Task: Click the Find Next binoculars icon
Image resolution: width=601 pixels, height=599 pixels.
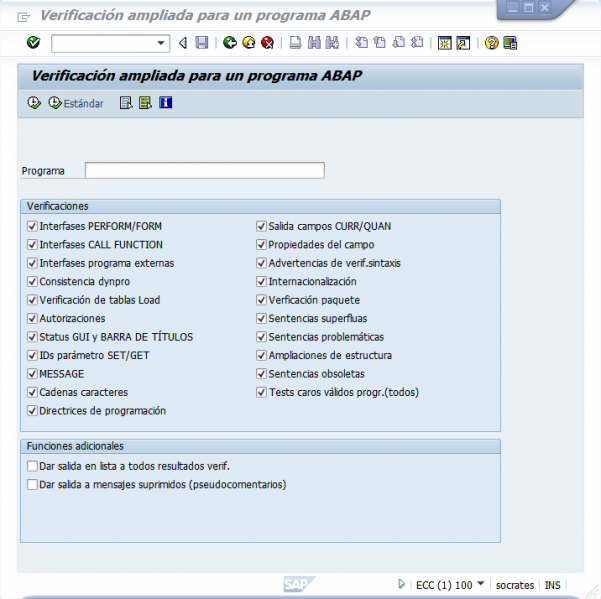Action: coord(332,43)
